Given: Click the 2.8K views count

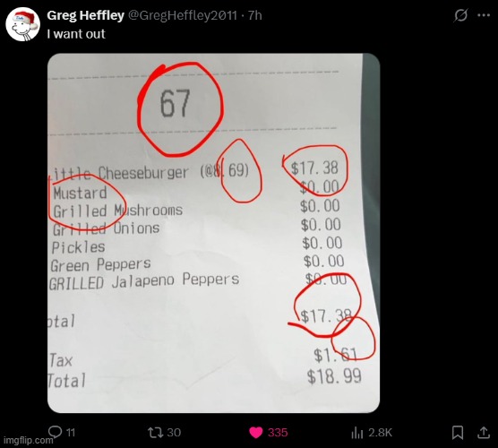Looking at the screenshot, I should point(380,433).
